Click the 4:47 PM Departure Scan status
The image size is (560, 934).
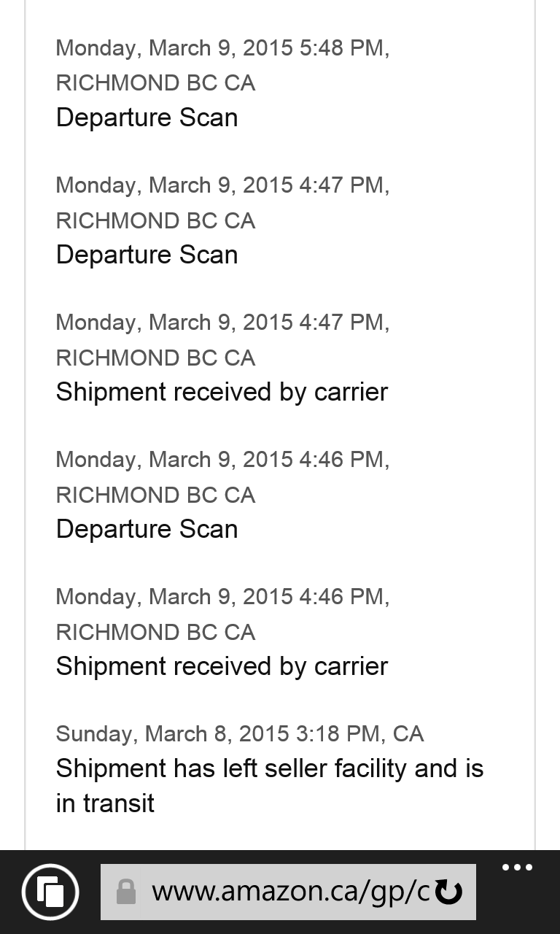click(147, 255)
